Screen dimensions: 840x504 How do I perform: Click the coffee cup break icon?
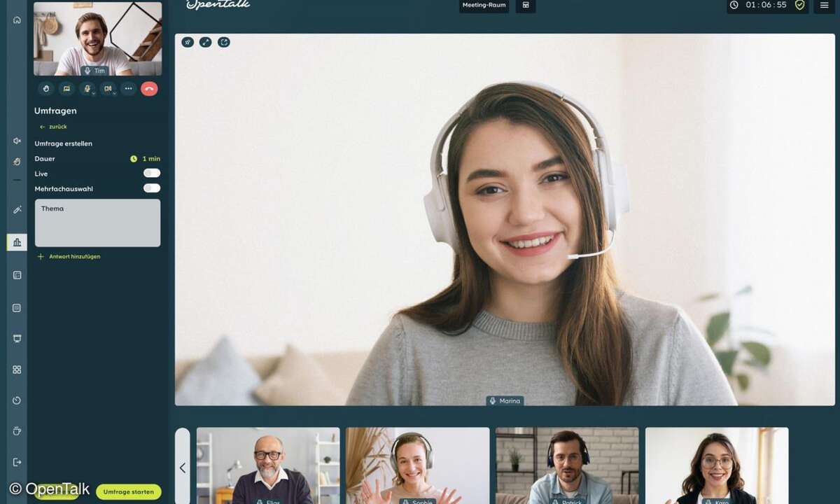pos(17,431)
